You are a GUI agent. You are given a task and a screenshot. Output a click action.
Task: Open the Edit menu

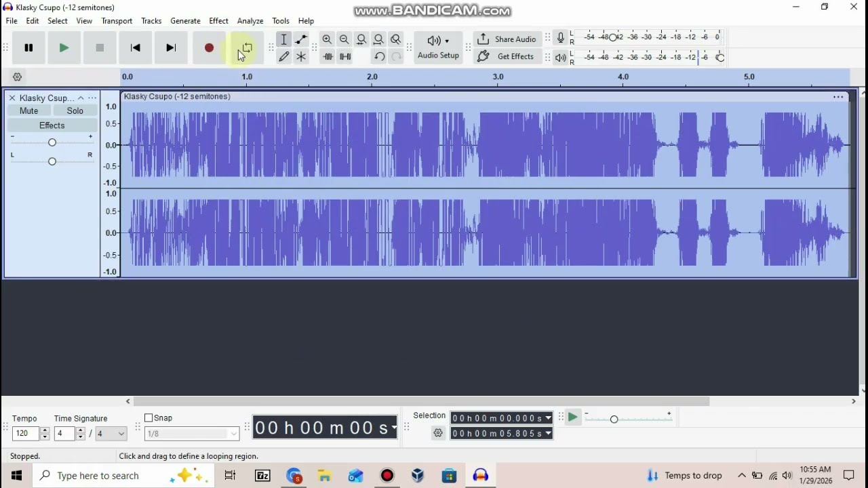click(x=33, y=21)
